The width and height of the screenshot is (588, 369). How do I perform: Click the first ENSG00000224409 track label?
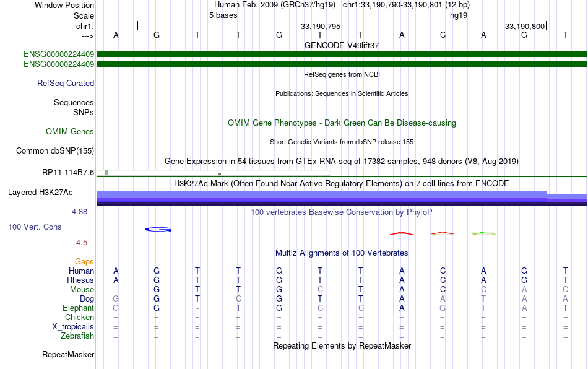tap(59, 54)
